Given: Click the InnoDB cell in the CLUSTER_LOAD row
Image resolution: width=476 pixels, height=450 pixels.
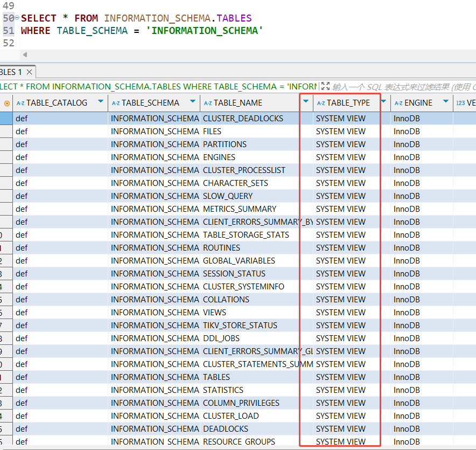Looking at the screenshot, I should [x=422, y=416].
